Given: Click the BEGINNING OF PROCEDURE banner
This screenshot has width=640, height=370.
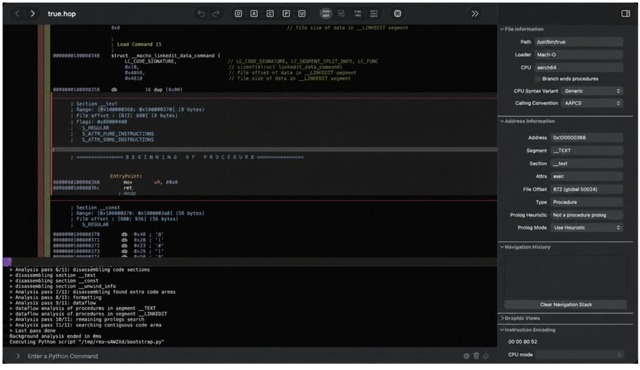Looking at the screenshot, I should coord(190,157).
